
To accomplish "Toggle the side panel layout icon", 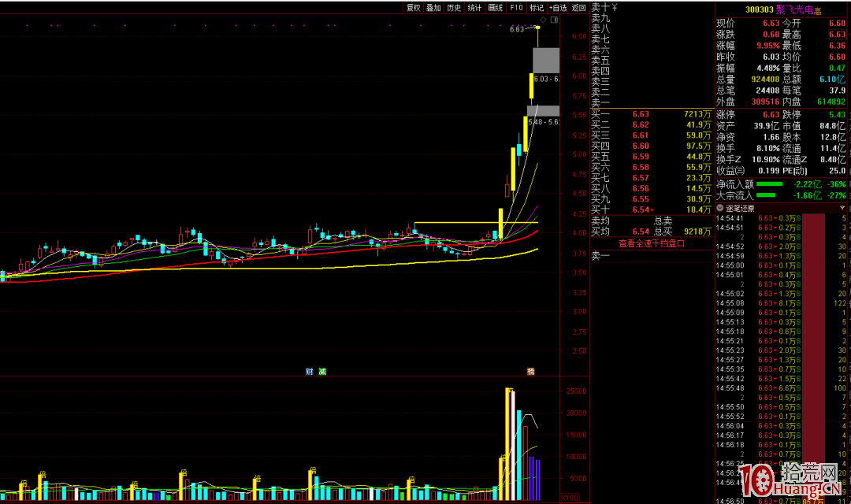I will coord(554,20).
